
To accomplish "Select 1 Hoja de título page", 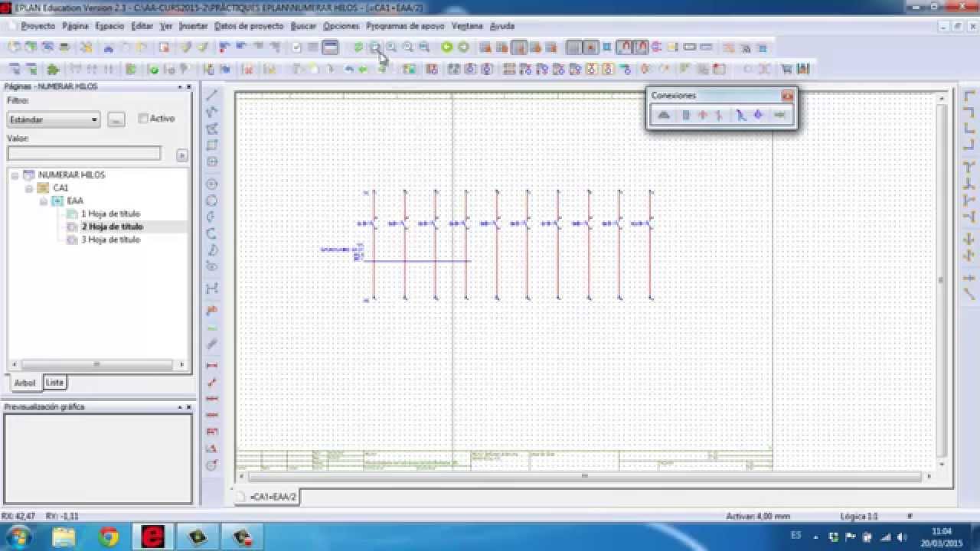I will click(x=110, y=214).
